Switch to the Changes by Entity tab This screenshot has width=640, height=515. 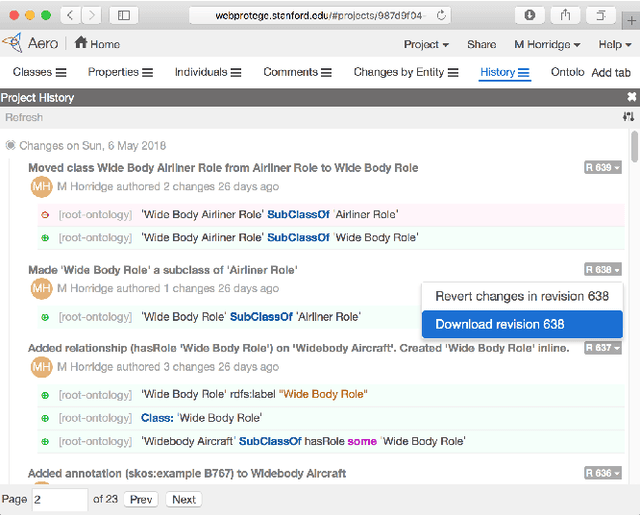click(398, 72)
